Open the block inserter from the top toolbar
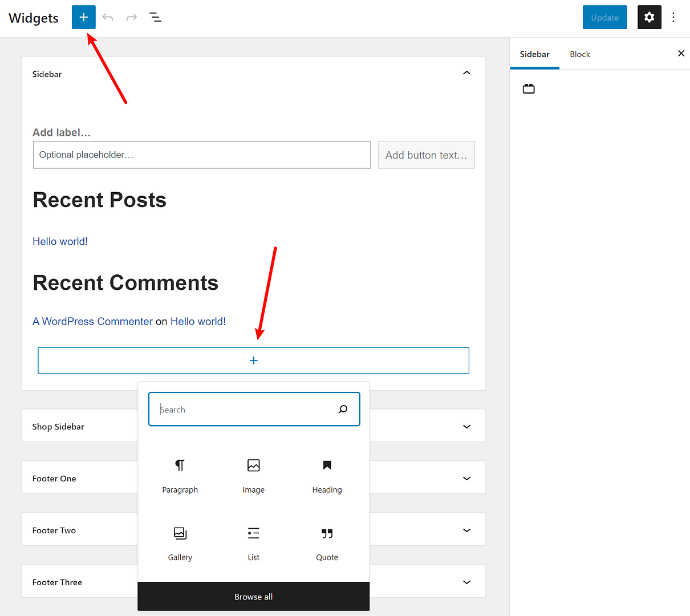Viewport: 690px width, 616px height. coord(83,17)
